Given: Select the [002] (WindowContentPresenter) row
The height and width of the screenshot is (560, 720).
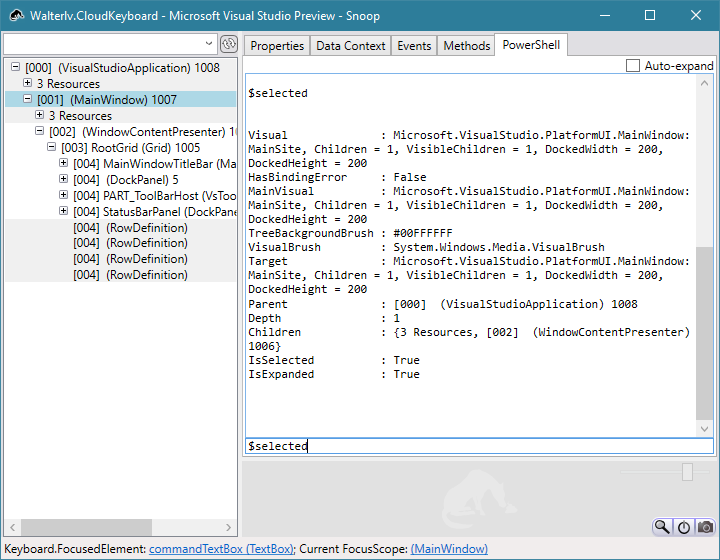Looking at the screenshot, I should [x=142, y=132].
